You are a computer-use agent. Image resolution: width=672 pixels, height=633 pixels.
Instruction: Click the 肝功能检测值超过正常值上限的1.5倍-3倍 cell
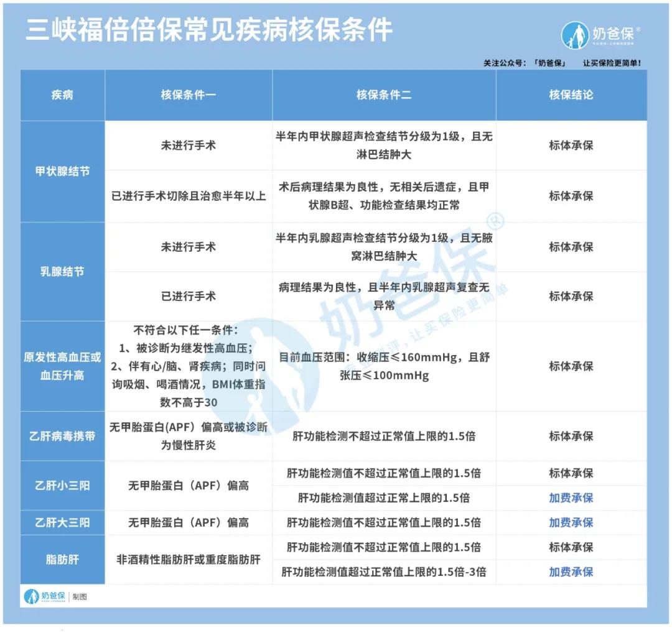(x=384, y=572)
